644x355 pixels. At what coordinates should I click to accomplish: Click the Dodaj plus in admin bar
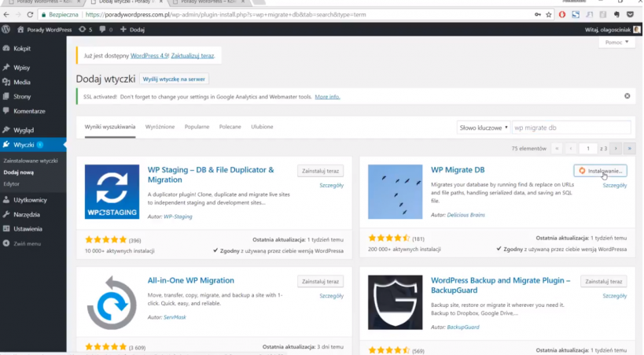(132, 30)
